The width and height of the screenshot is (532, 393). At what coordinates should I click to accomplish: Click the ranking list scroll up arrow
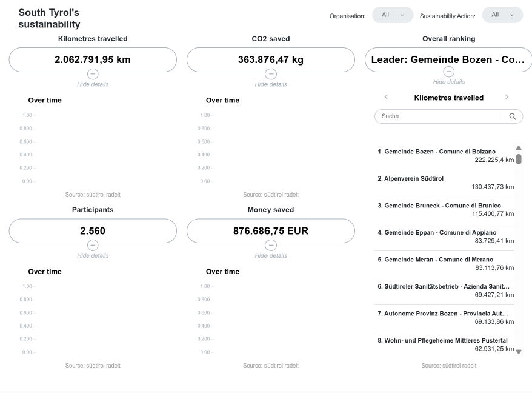click(x=519, y=148)
